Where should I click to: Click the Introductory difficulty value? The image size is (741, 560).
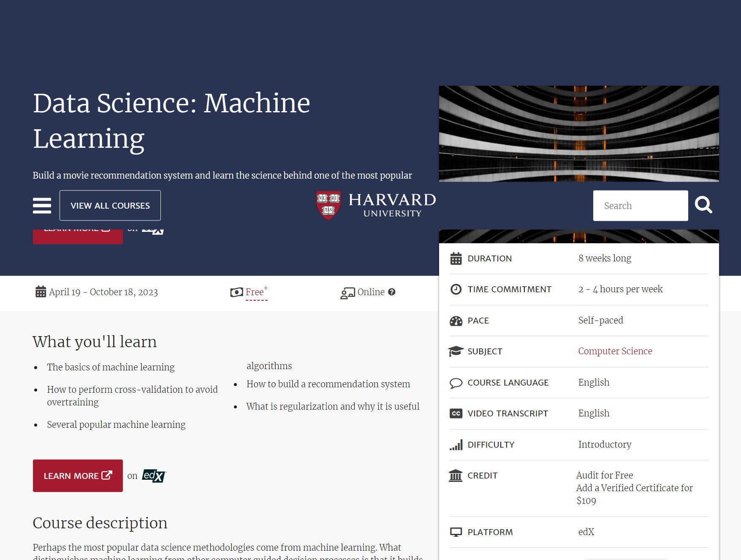(605, 444)
